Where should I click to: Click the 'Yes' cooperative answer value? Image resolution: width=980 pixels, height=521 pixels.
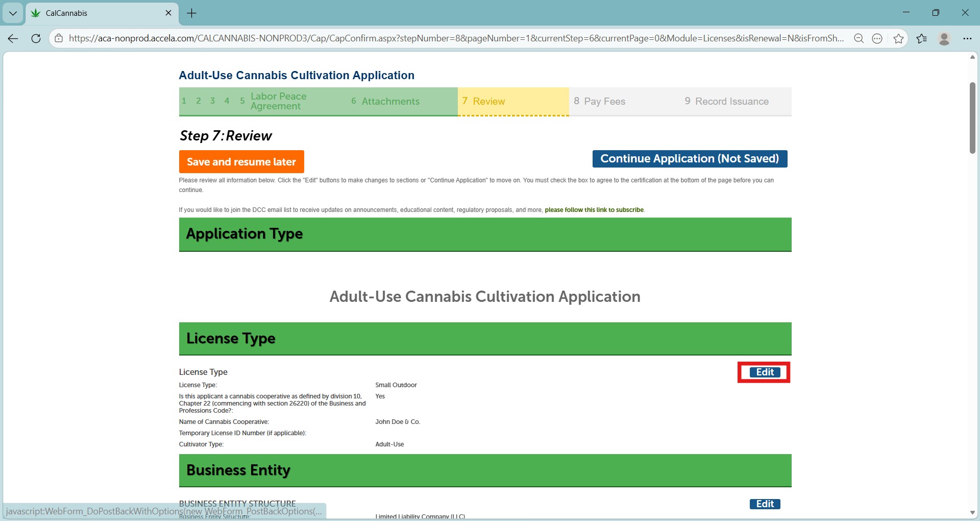click(x=380, y=396)
